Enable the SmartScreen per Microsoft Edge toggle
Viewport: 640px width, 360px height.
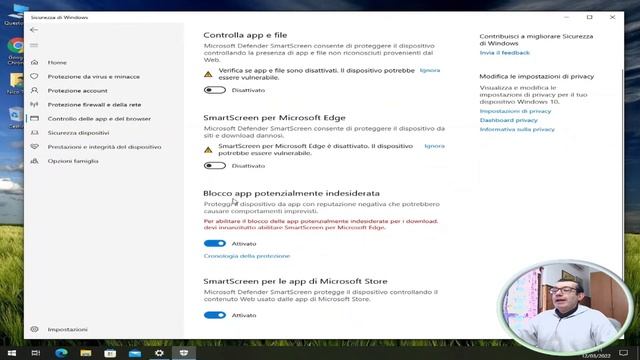pos(215,166)
